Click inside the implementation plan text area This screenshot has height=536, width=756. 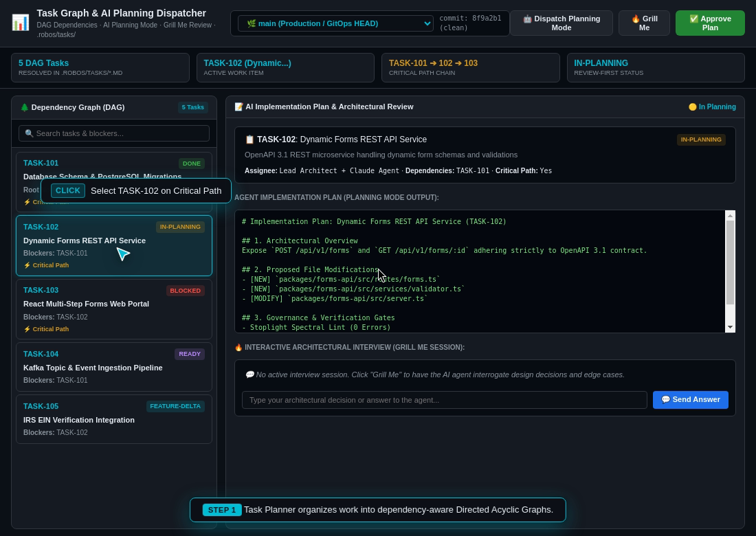(480, 271)
